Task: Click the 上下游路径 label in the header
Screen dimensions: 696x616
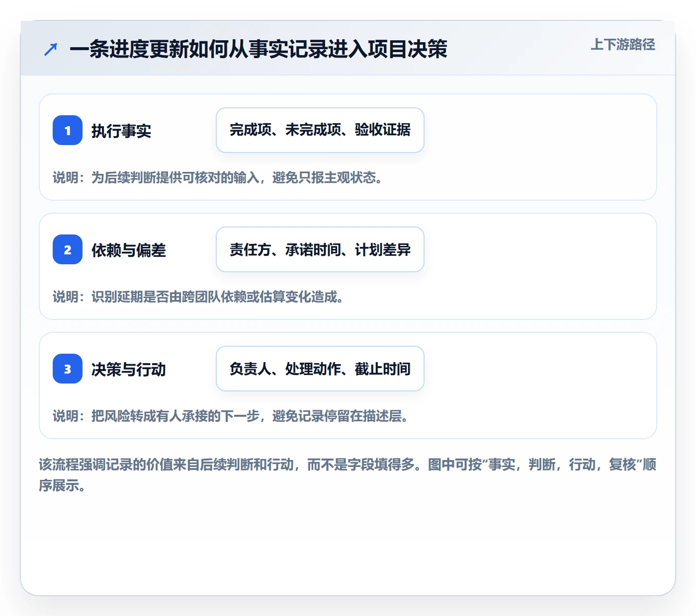Action: (623, 45)
